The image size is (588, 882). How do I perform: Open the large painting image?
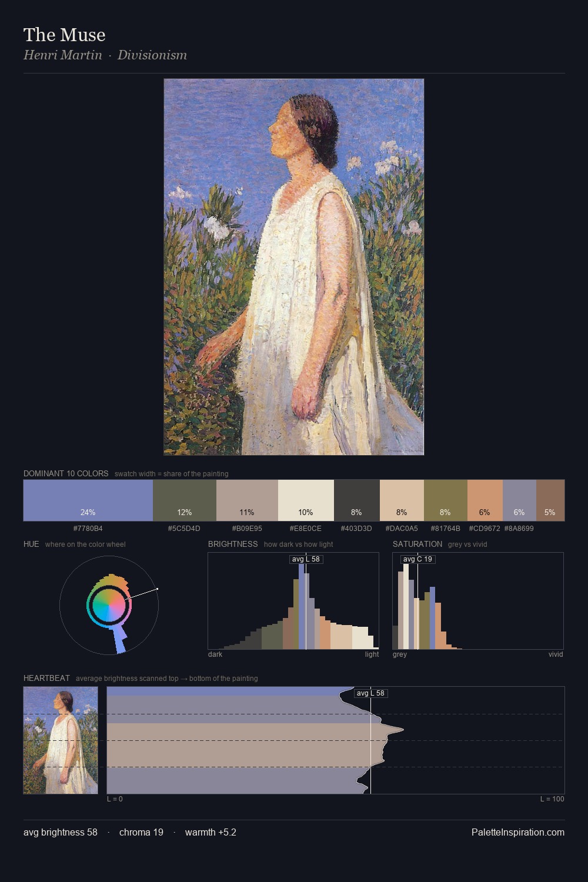pos(294,267)
